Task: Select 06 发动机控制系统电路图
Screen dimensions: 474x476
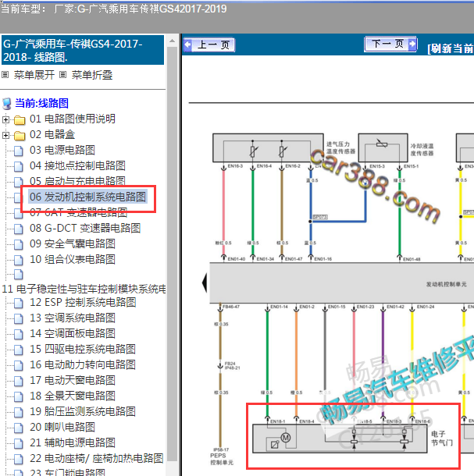Action: (87, 197)
